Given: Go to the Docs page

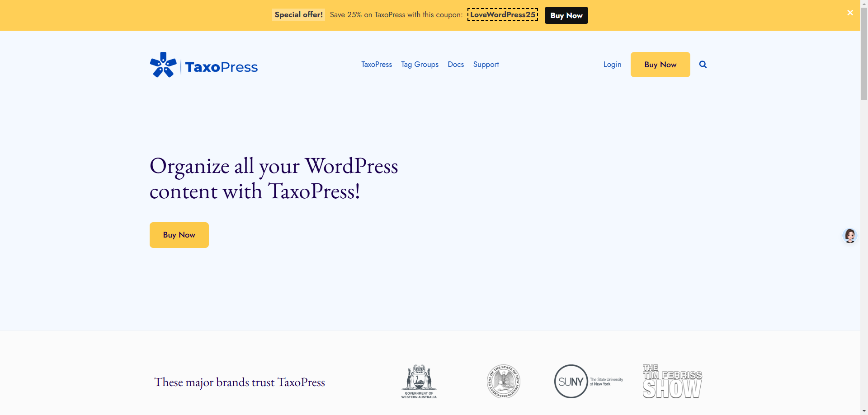Looking at the screenshot, I should pyautogui.click(x=456, y=65).
